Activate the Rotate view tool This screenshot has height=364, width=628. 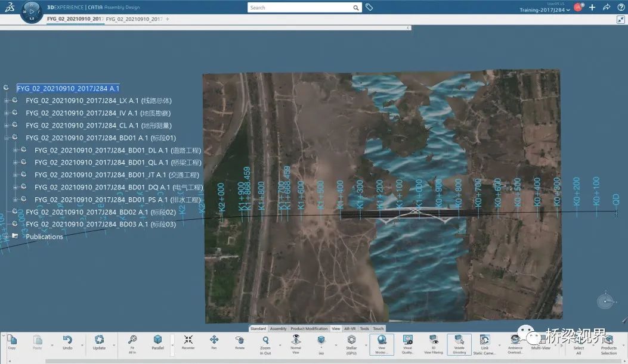[x=240, y=340]
